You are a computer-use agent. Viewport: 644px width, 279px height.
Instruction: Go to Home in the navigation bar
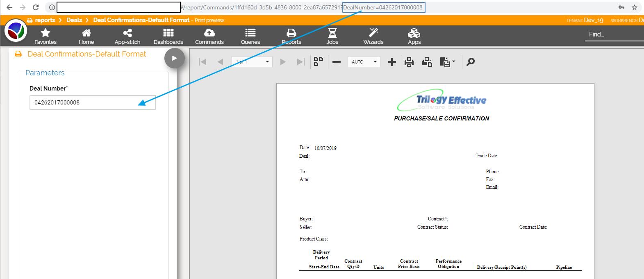86,33
